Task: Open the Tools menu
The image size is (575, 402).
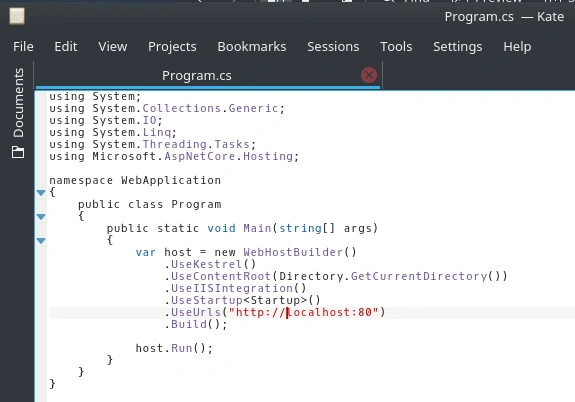Action: click(396, 47)
